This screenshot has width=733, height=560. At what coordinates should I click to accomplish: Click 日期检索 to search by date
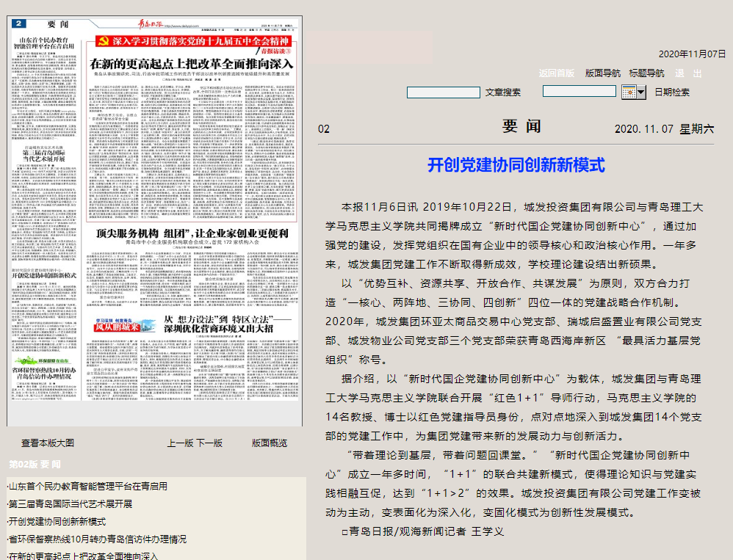672,92
